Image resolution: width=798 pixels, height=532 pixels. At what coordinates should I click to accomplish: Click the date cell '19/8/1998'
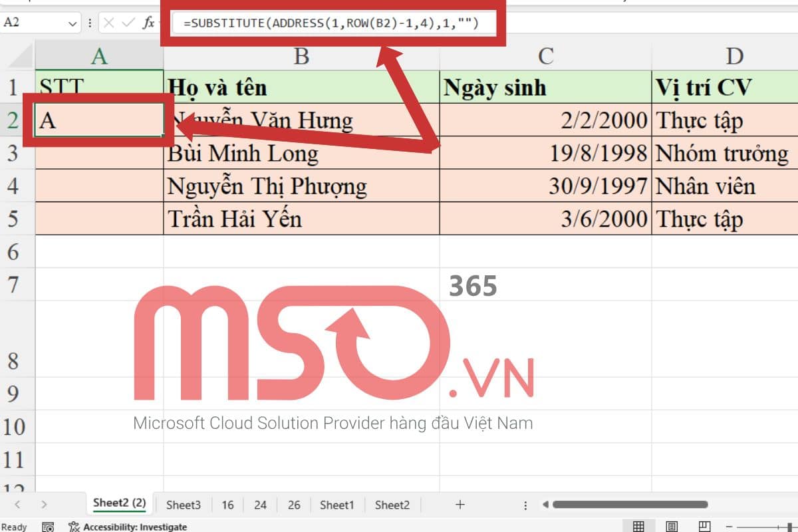tap(546, 153)
